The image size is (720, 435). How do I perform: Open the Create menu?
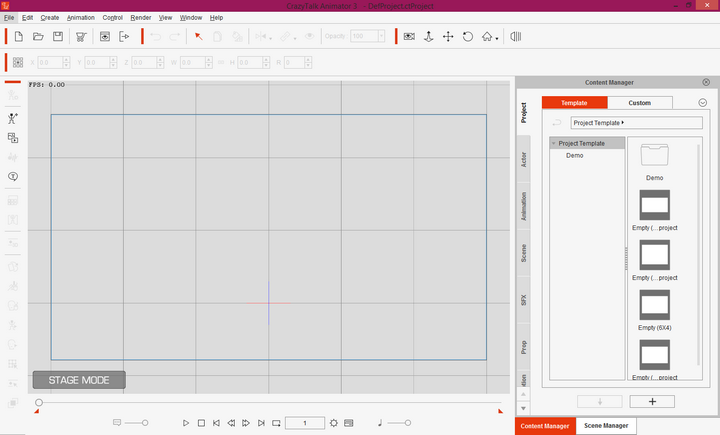tap(50, 17)
